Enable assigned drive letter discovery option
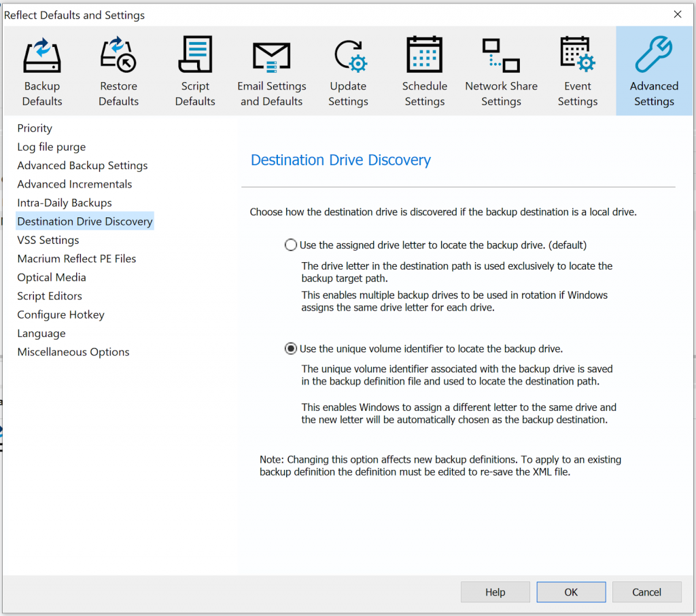Image resolution: width=696 pixels, height=616 pixels. click(290, 244)
